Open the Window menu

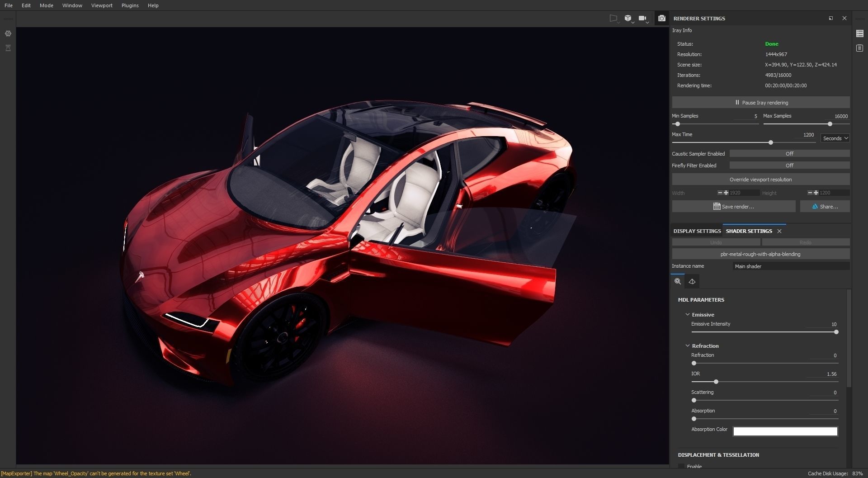click(x=72, y=5)
